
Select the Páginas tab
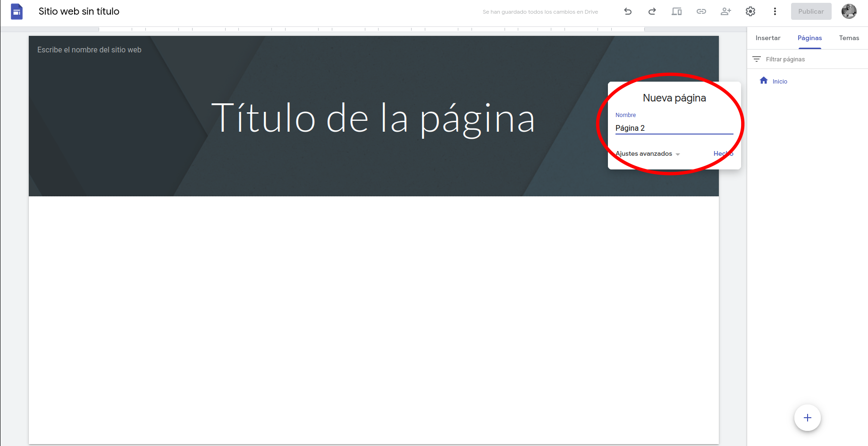click(809, 38)
